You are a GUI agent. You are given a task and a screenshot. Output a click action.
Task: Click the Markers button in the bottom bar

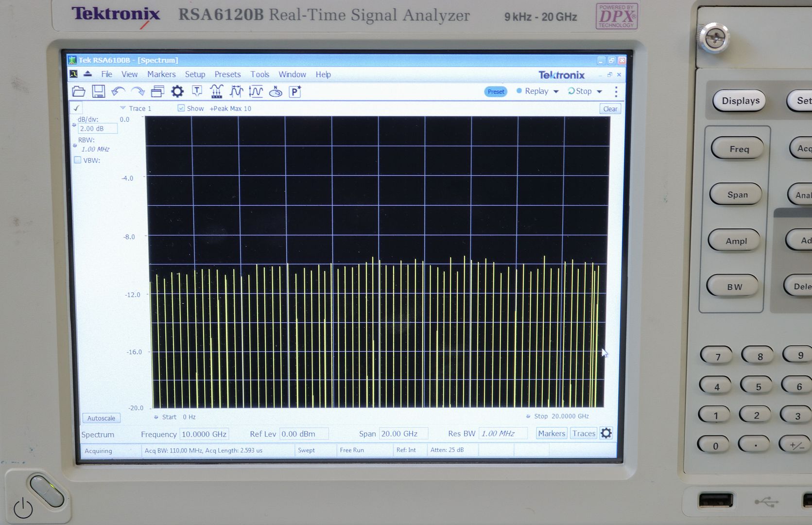click(x=552, y=433)
